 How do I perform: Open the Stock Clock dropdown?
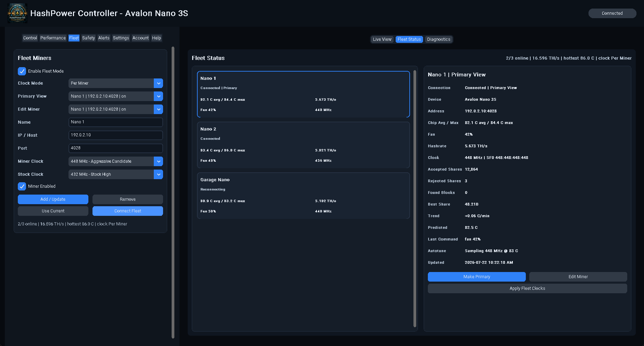[x=116, y=174]
